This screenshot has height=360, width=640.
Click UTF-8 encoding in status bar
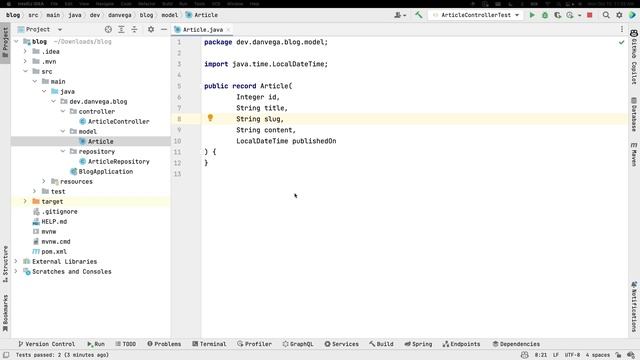(572, 355)
